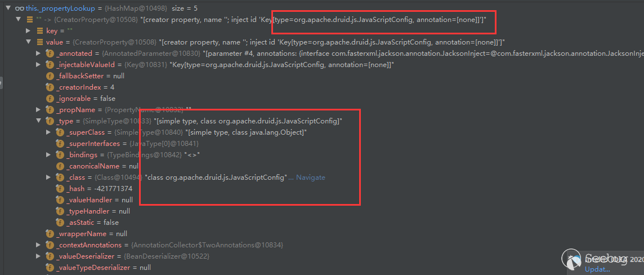Click the field icon of _ignorable
Screen dimensions: 644x275
50,99
